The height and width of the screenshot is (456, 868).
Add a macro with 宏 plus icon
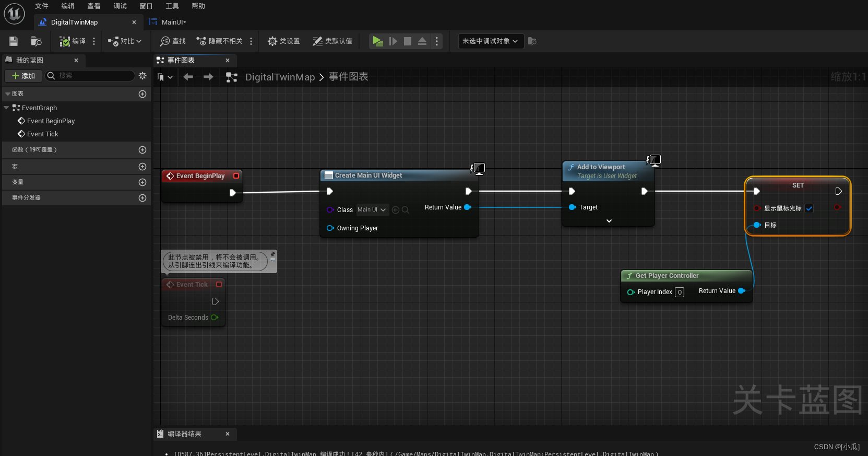click(x=142, y=167)
